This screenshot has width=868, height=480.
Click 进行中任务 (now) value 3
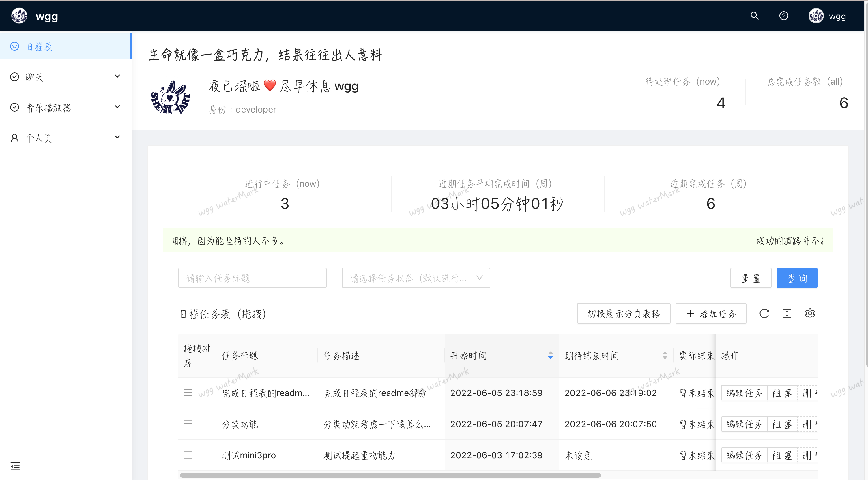(285, 203)
